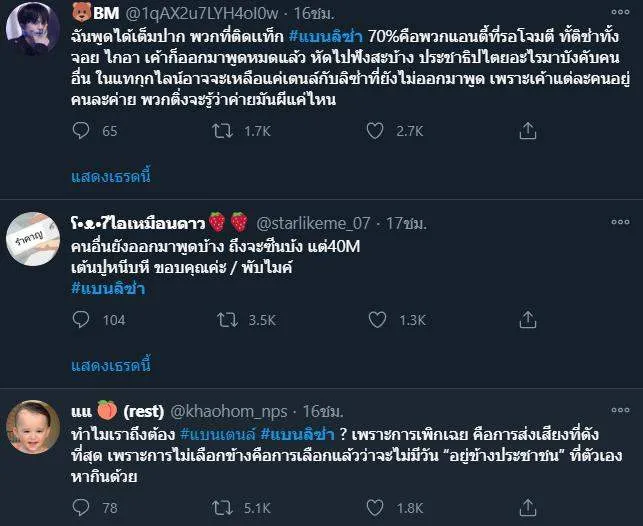The width and height of the screenshot is (643, 526).
Task: Like BM's tweet with 2.7K likes
Action: 376,130
